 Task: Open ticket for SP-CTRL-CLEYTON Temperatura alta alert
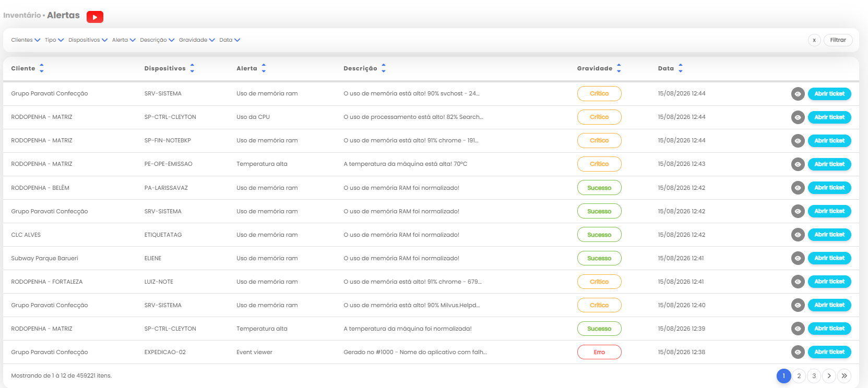[829, 329]
